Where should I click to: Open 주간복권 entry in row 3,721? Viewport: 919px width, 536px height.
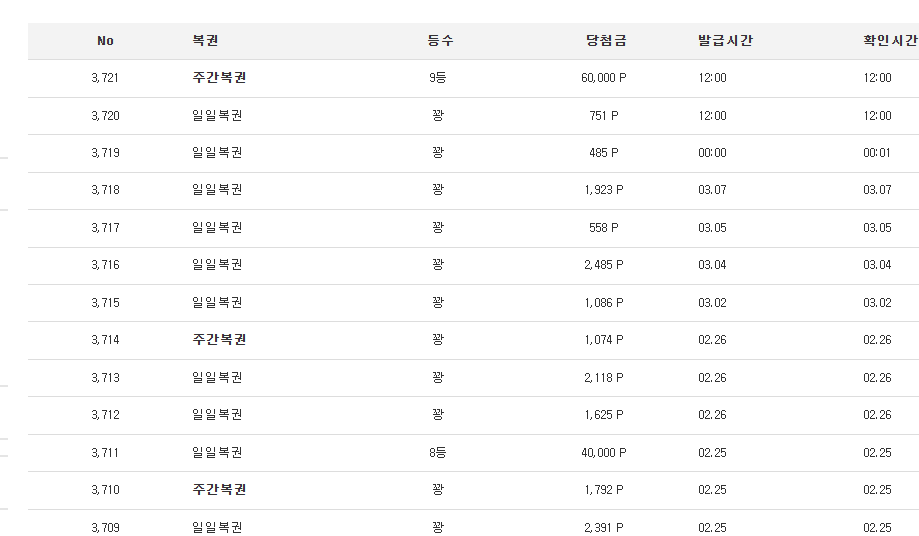(219, 78)
